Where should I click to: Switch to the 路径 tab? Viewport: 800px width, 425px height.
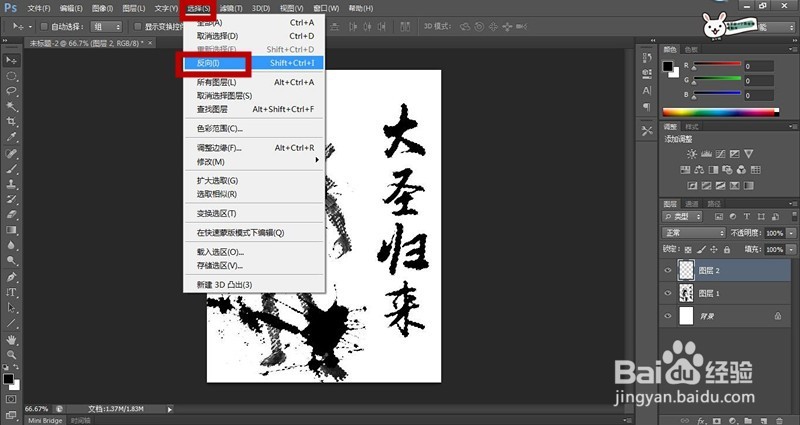point(714,204)
